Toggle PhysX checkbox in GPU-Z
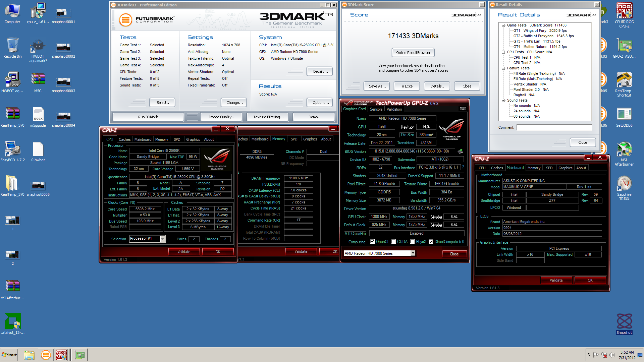Viewport: 644px width, 362px height. 413,242
